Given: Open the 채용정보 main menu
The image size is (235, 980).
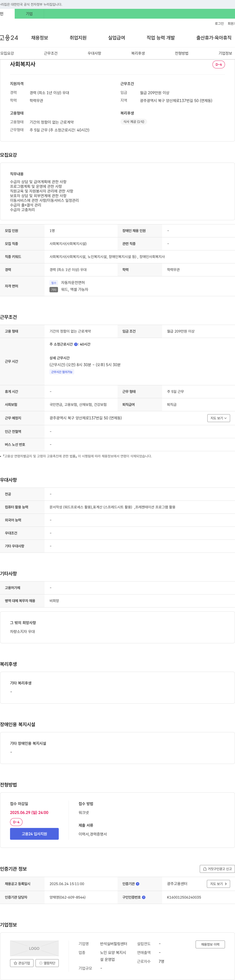Looking at the screenshot, I should pyautogui.click(x=39, y=38).
